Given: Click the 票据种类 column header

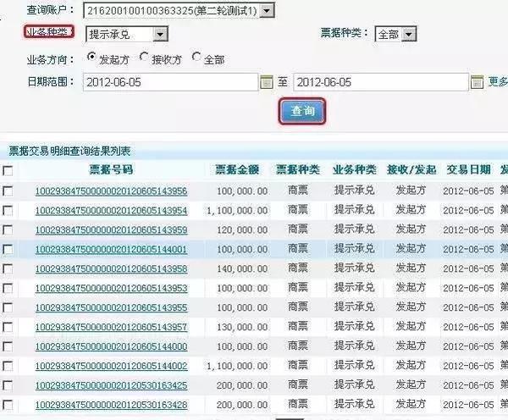Looking at the screenshot, I should pyautogui.click(x=298, y=169).
